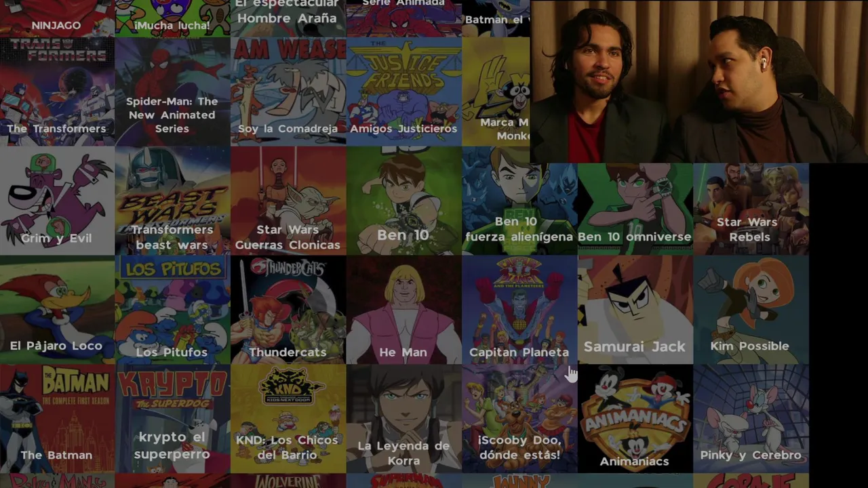Click Star Wars Guerras Clonicas tile
This screenshot has width=868, height=488.
[288, 201]
